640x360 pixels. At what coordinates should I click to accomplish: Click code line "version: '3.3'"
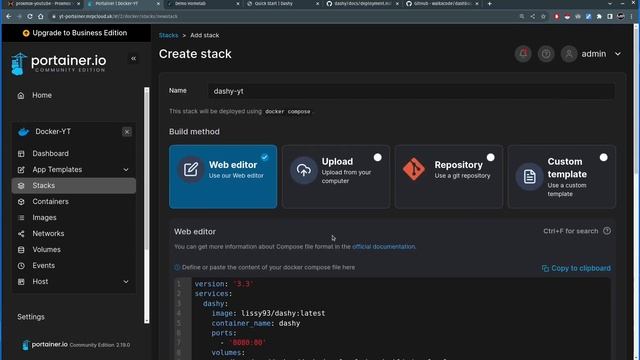click(x=224, y=284)
